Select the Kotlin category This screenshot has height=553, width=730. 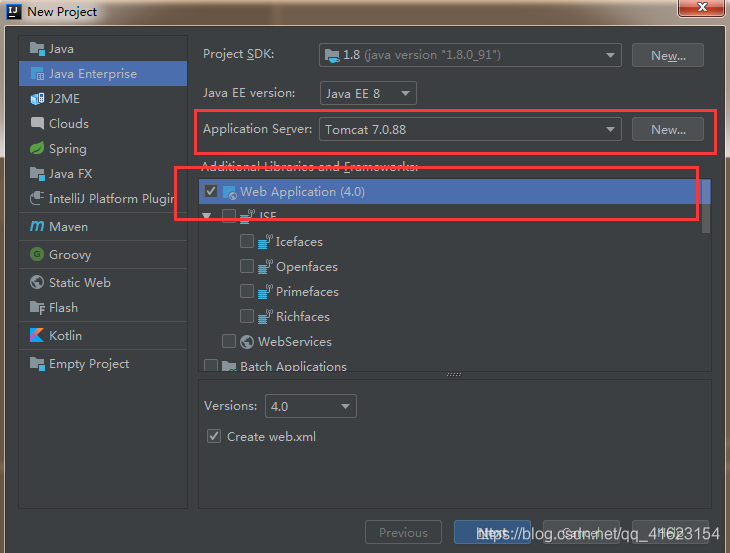103,335
